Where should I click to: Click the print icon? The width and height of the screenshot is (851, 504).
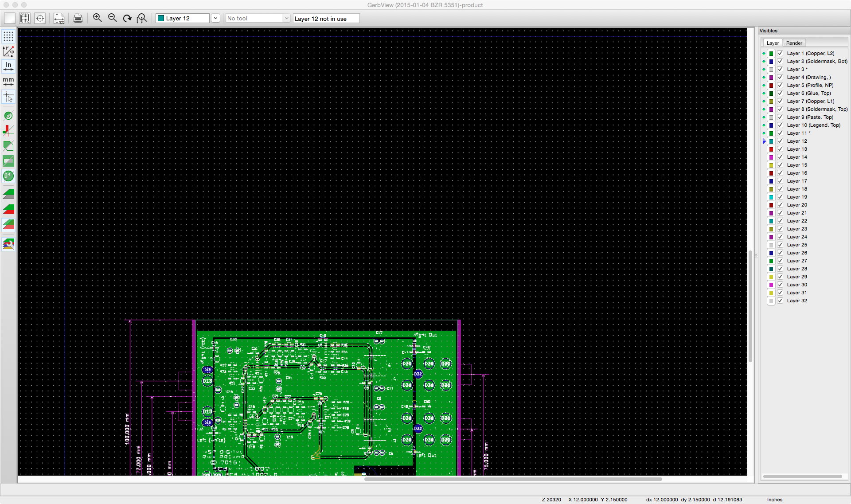pyautogui.click(x=78, y=18)
